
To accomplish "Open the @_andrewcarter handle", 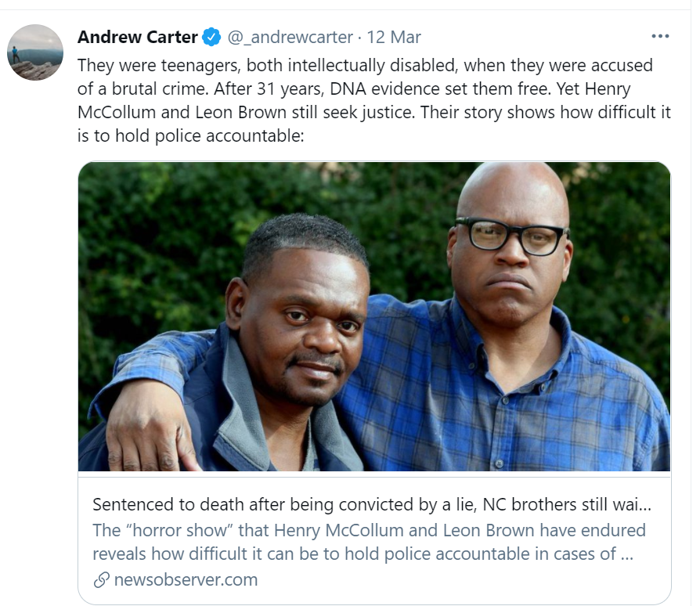I will (x=290, y=37).
